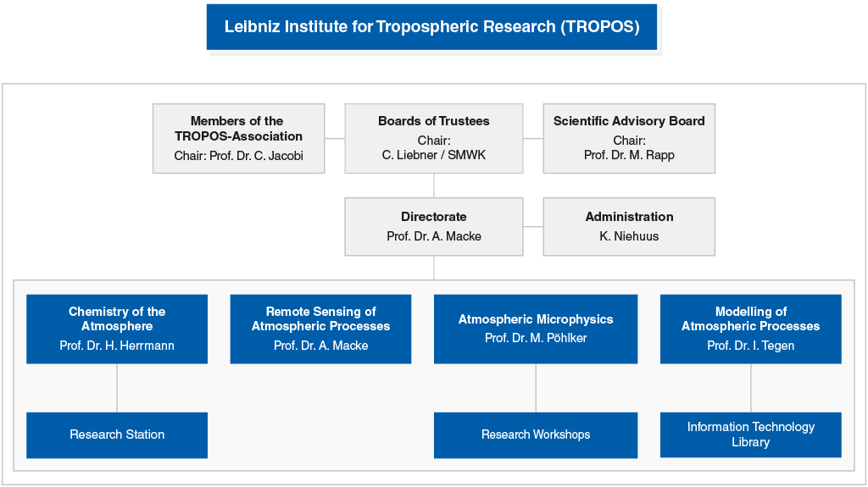868x487 pixels.
Task: Click Chair Prof. Dr. C. Jacobi text
Action: (238, 156)
